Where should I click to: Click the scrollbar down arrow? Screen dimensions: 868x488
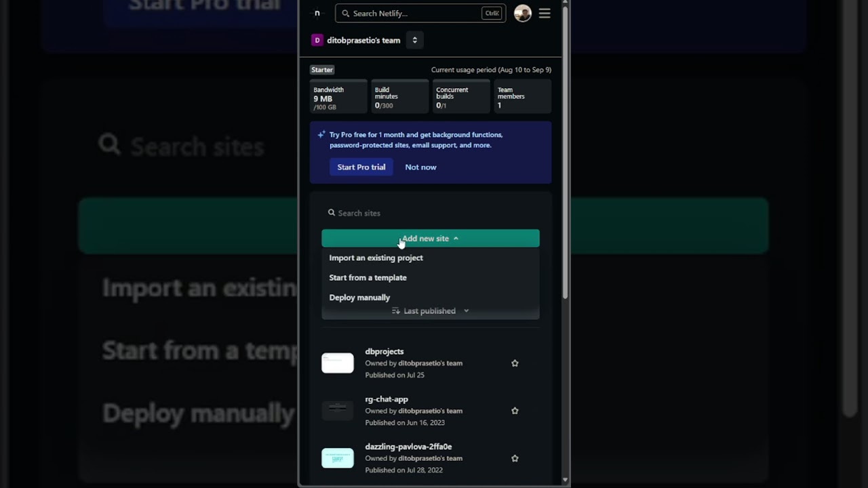click(x=566, y=481)
